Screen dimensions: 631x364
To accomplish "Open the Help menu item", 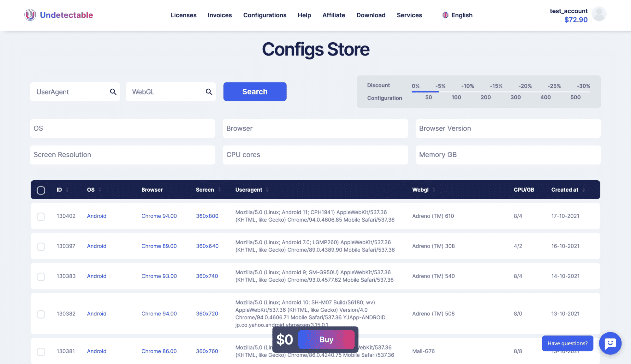I will (x=304, y=15).
